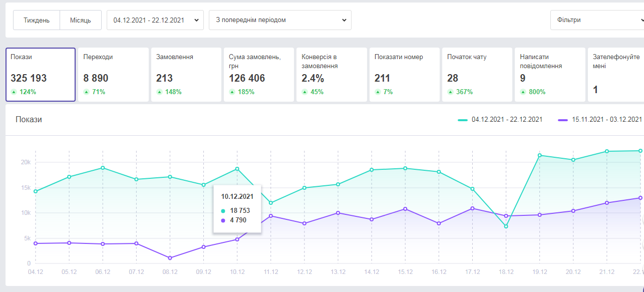Switch the period to Місяць

coord(81,20)
